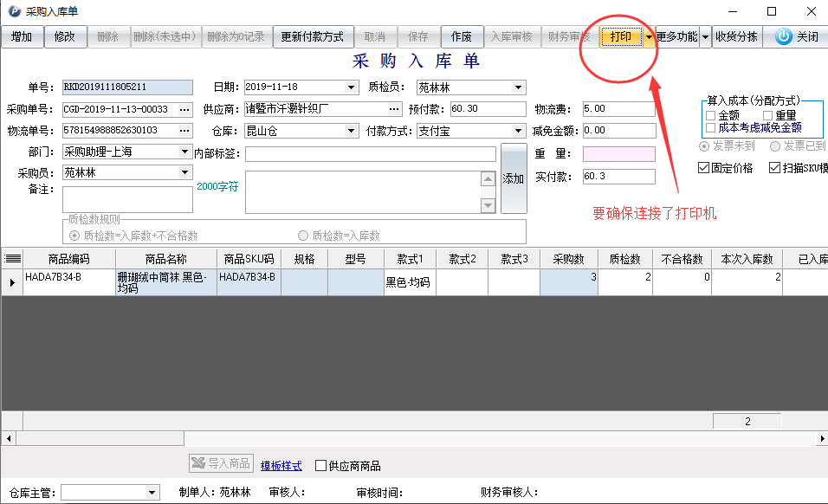Click the 采购数 column header

[x=569, y=259]
